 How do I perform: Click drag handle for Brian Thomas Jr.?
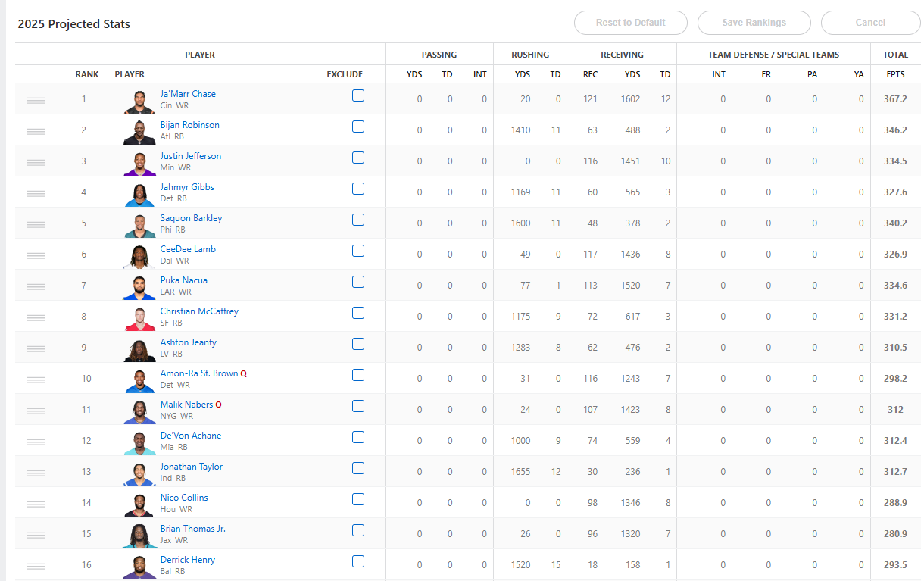[36, 535]
